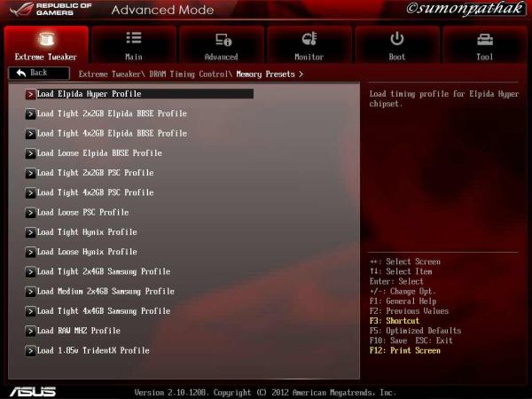Click the Main tab list icon

point(134,37)
